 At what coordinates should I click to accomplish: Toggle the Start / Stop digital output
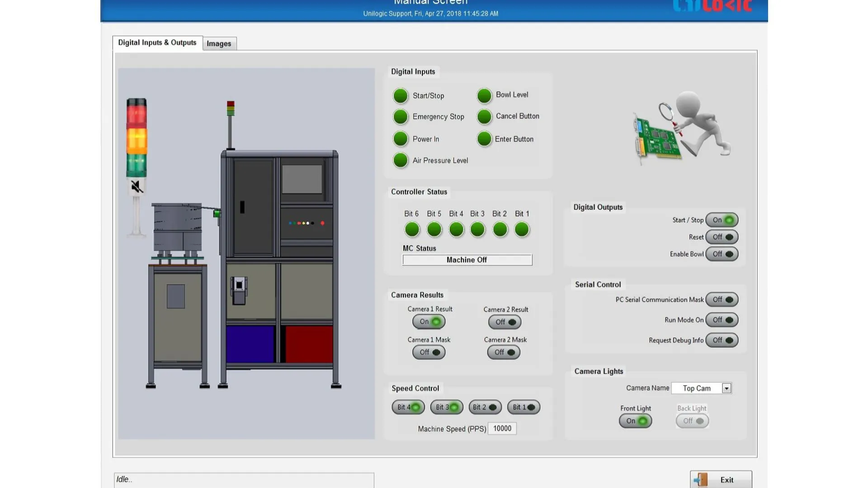(722, 220)
